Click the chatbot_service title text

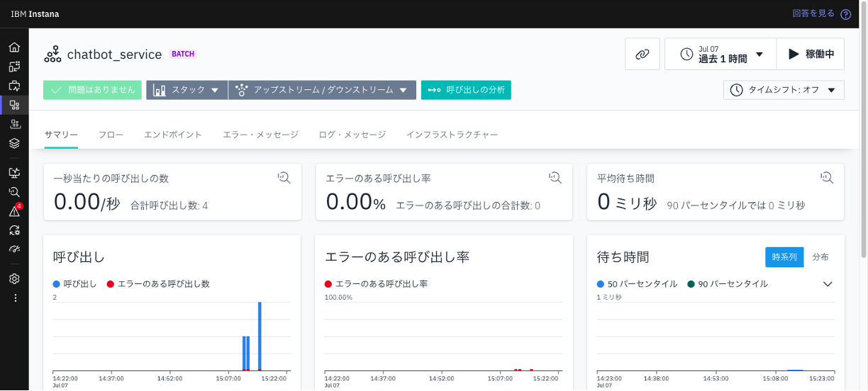pyautogui.click(x=114, y=55)
